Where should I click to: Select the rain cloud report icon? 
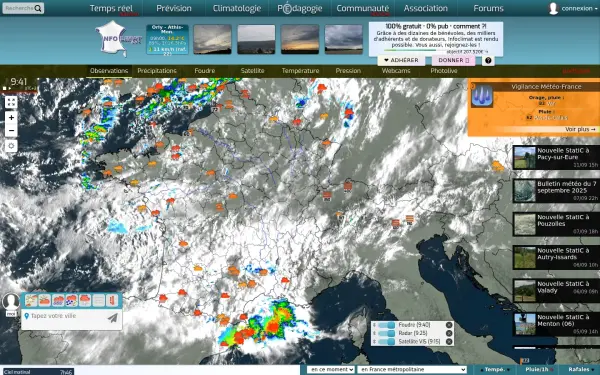[58, 300]
